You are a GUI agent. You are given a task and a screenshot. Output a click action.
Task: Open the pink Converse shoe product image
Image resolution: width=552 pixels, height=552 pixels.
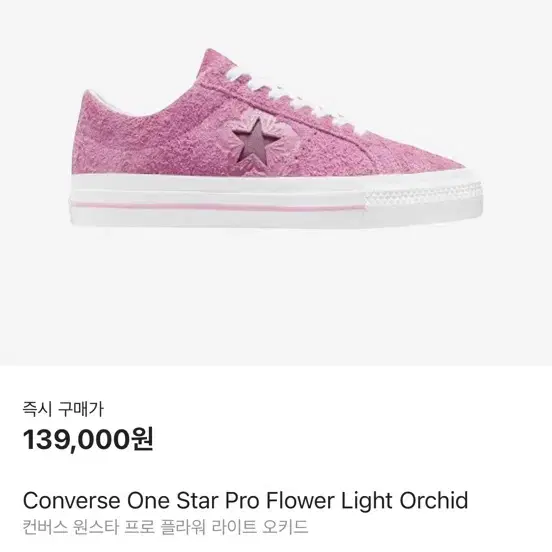pos(276,139)
